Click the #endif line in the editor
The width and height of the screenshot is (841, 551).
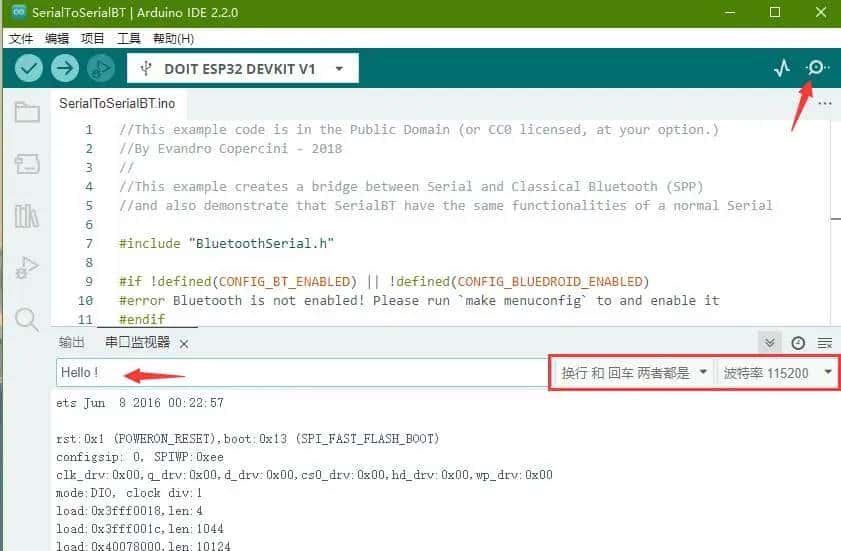tap(142, 319)
